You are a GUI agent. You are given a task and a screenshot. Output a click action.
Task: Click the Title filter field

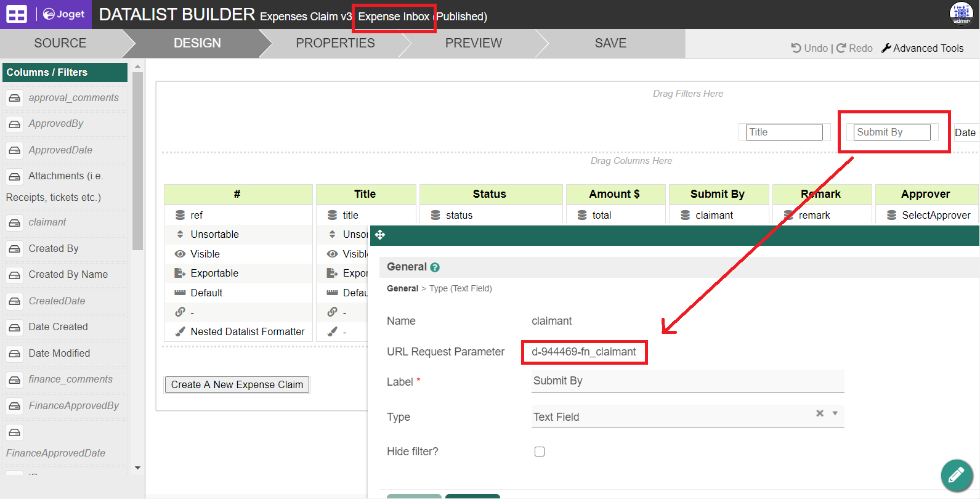pos(784,132)
